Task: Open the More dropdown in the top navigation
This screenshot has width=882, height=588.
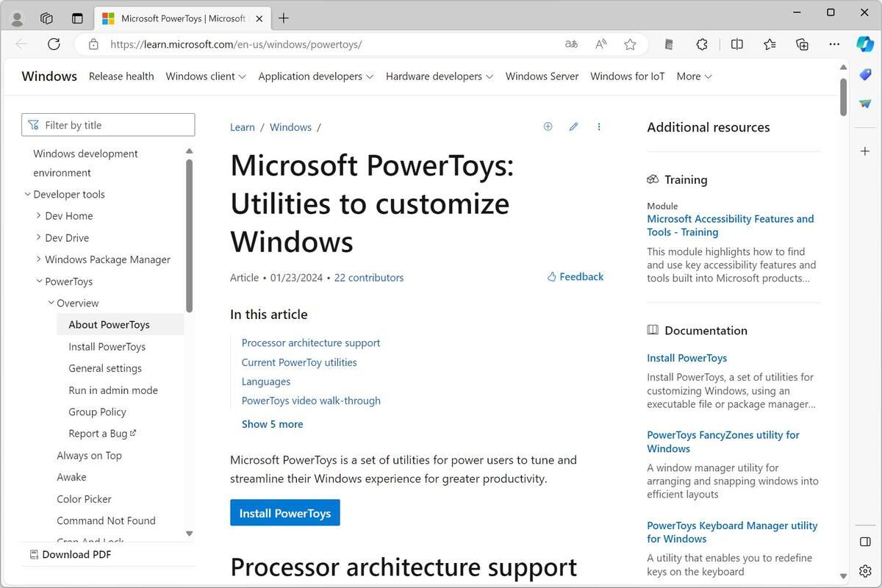Action: coord(695,76)
